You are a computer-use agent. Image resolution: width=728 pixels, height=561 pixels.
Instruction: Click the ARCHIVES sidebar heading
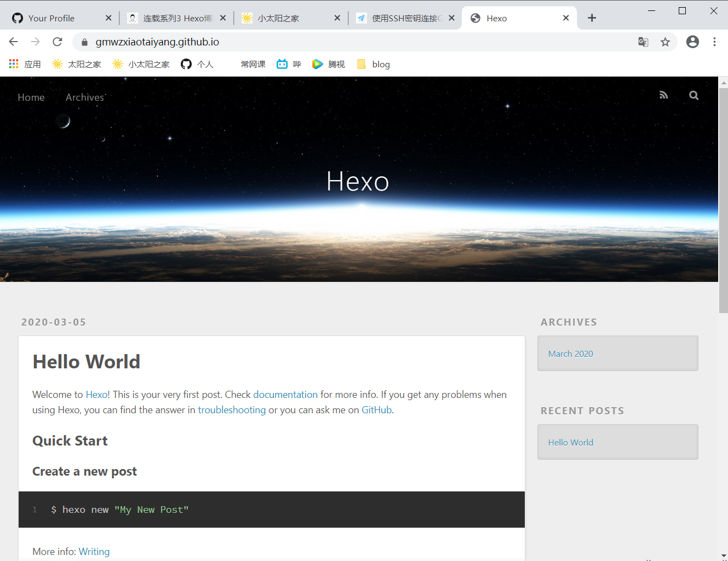[569, 322]
